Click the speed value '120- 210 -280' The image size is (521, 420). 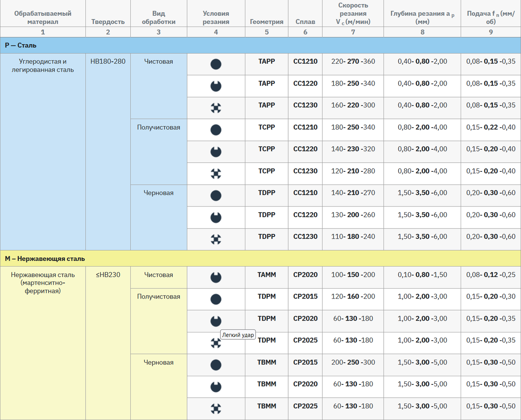[353, 171]
